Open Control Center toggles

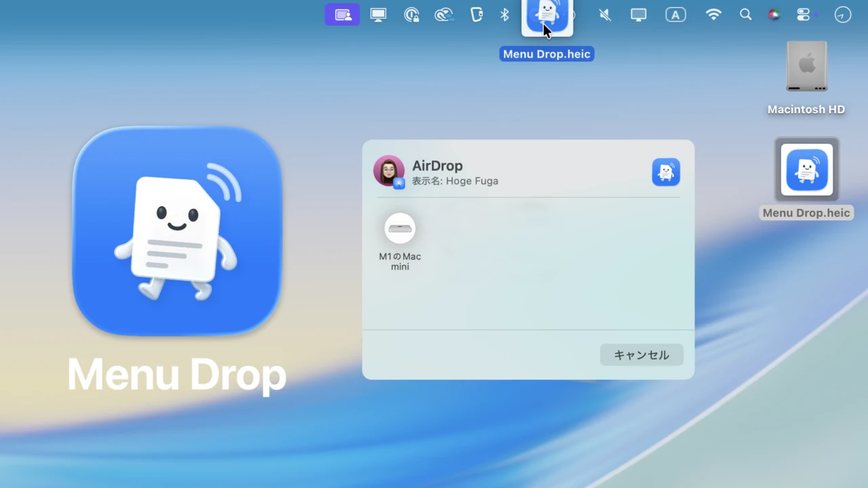coord(804,15)
